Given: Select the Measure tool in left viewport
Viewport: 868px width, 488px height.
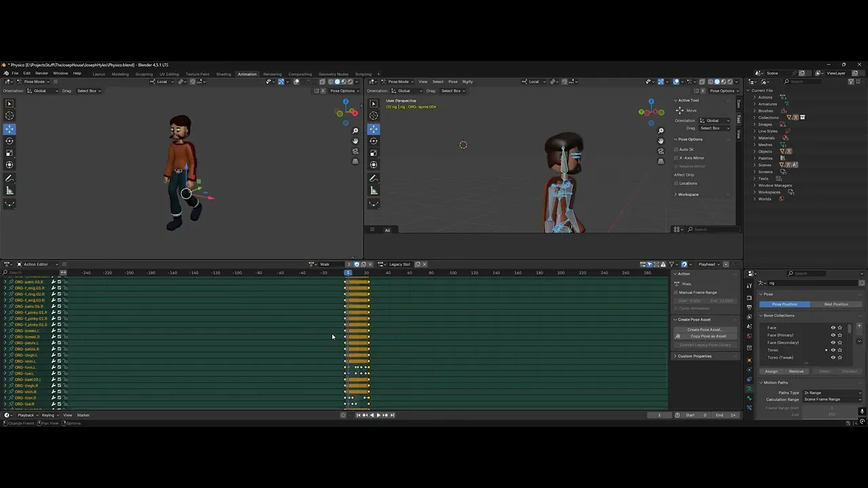Looking at the screenshot, I should (x=9, y=190).
